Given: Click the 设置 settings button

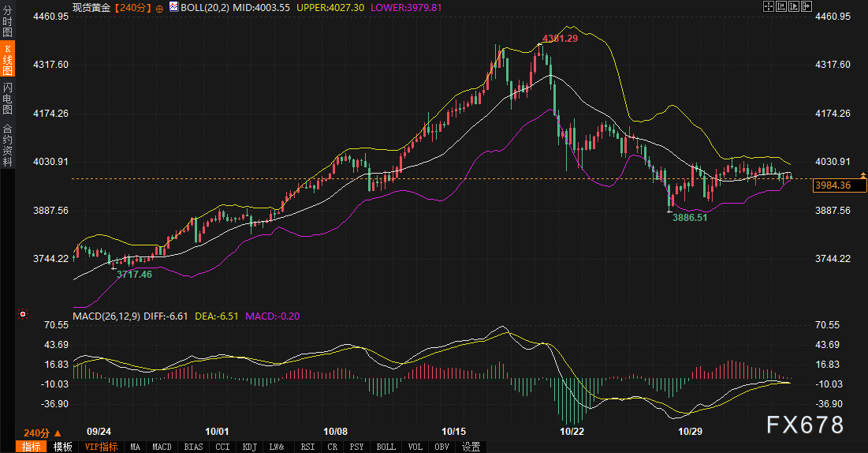Looking at the screenshot, I should tap(471, 447).
